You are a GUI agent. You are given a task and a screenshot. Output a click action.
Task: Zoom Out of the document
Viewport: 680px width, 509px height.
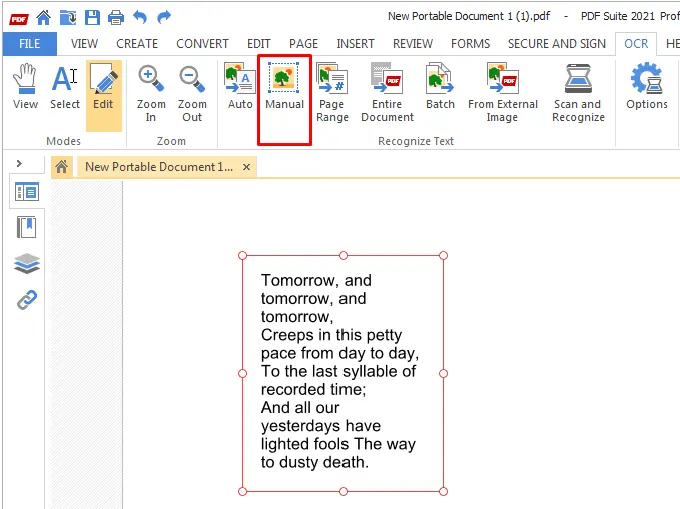pos(192,94)
